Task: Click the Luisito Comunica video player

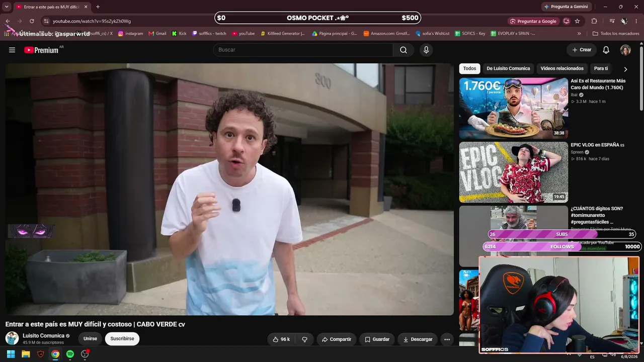Action: pos(229,189)
